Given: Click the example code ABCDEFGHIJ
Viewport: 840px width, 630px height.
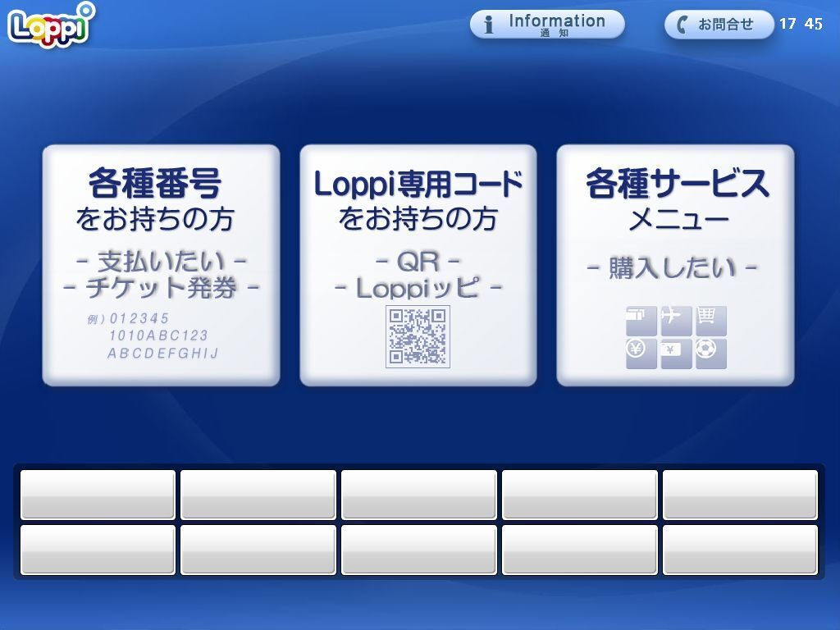Looking at the screenshot, I should (163, 354).
